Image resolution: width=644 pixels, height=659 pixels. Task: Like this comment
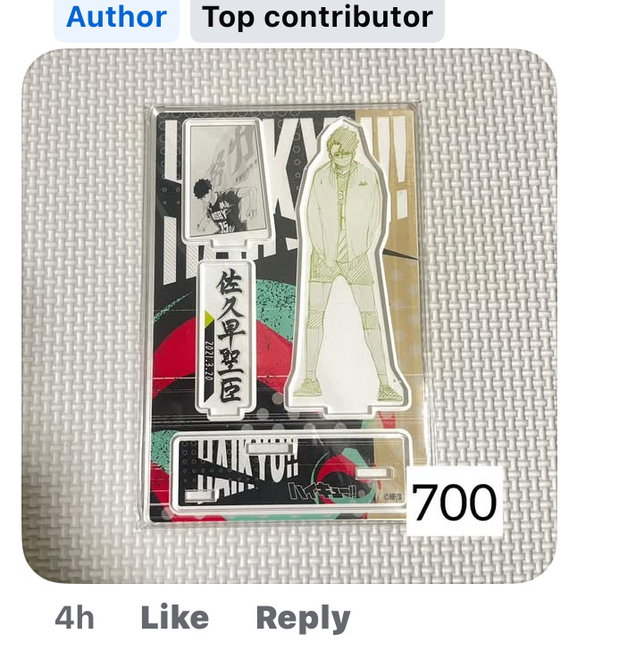(x=174, y=617)
